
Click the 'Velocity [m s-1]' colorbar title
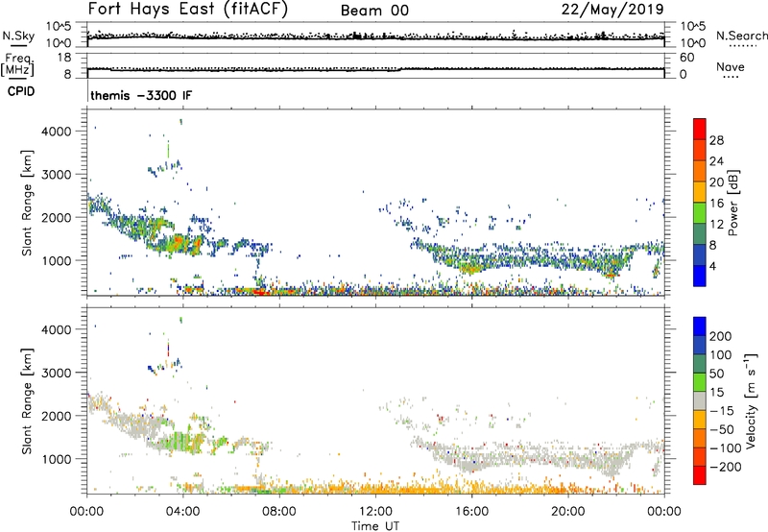pyautogui.click(x=751, y=400)
